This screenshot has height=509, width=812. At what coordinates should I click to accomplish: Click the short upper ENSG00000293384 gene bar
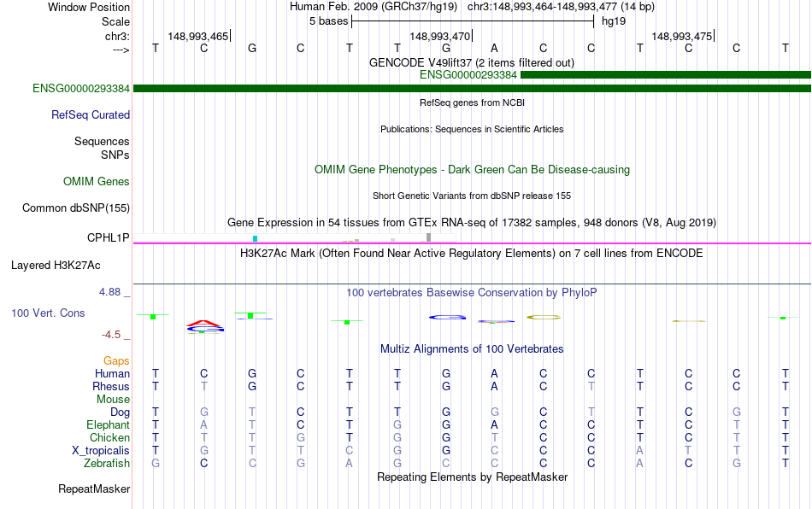tap(666, 75)
